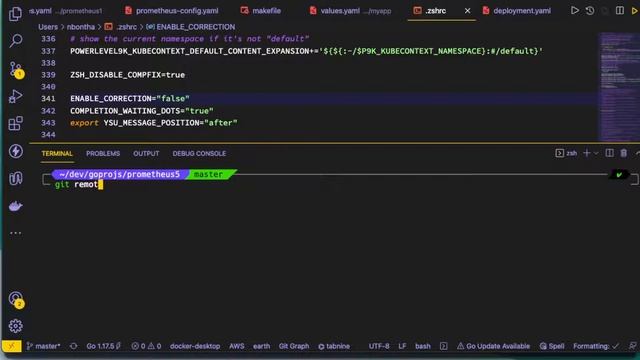Open the Manage gear settings menu
640x360 pixels.
[x=16, y=326]
